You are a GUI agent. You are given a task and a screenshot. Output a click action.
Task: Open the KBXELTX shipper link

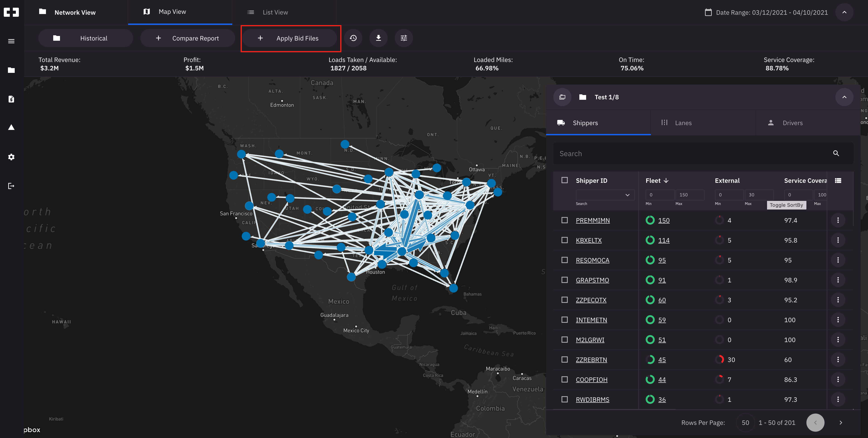point(588,240)
